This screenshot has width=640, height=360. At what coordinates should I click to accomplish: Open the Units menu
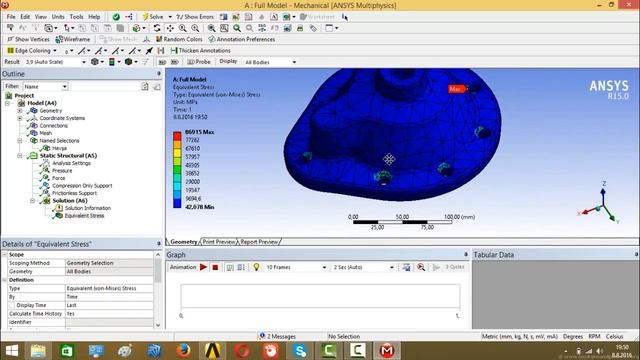pyautogui.click(x=58, y=17)
